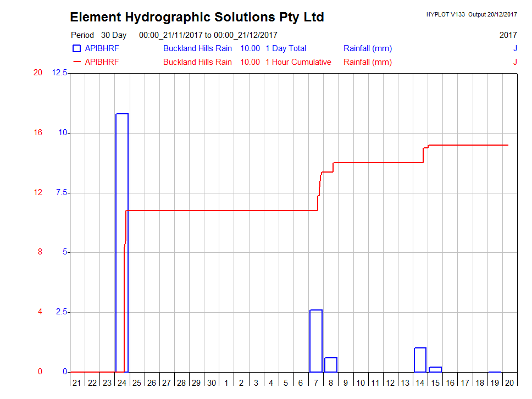Select the blue APIBHRF series label
532x399 pixels.
click(102, 48)
